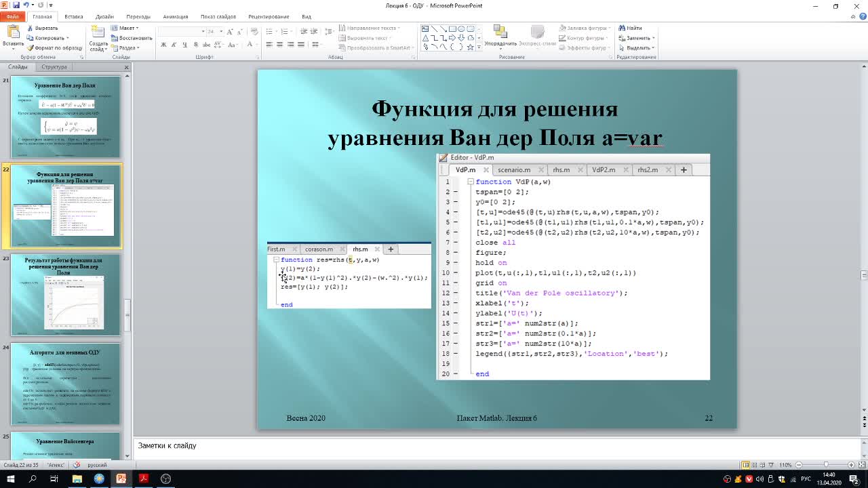Activate Формат по образцу format painter

tap(54, 48)
